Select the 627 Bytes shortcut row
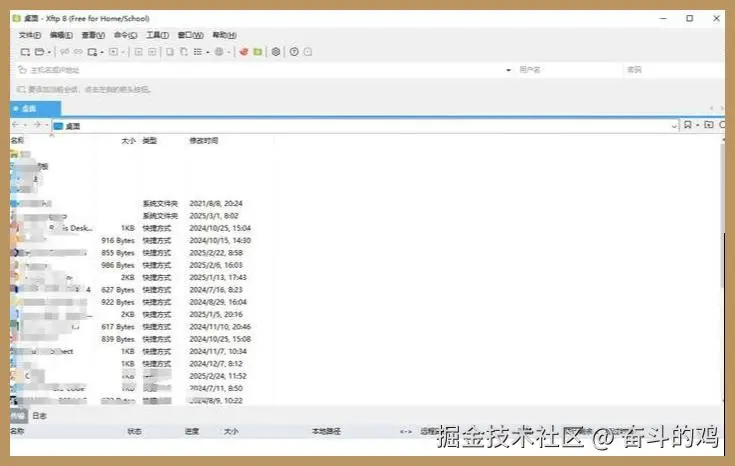 142,290
